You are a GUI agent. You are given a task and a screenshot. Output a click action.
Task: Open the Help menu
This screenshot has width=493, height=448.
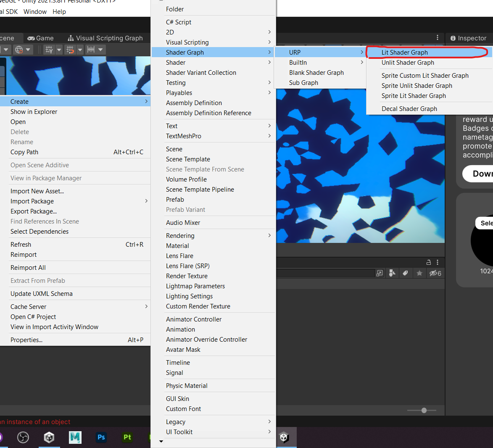(x=59, y=12)
